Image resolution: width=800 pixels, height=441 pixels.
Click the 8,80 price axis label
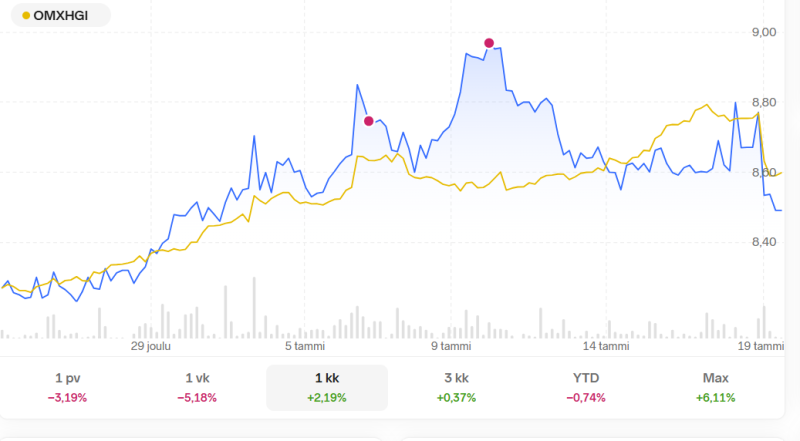[764, 102]
